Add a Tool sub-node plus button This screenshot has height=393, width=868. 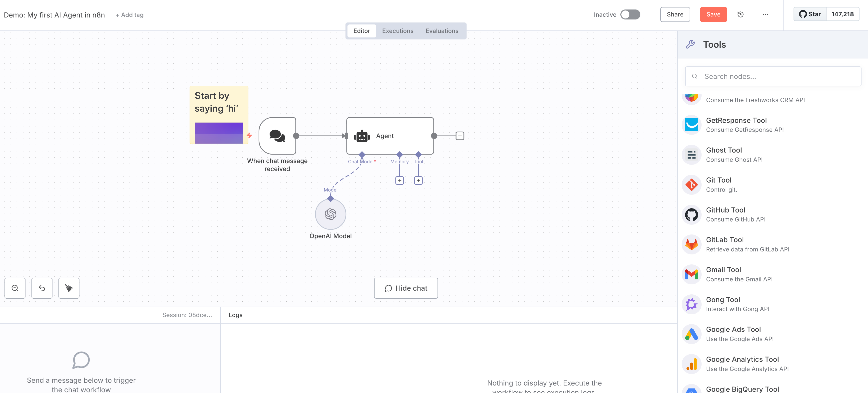coord(418,181)
